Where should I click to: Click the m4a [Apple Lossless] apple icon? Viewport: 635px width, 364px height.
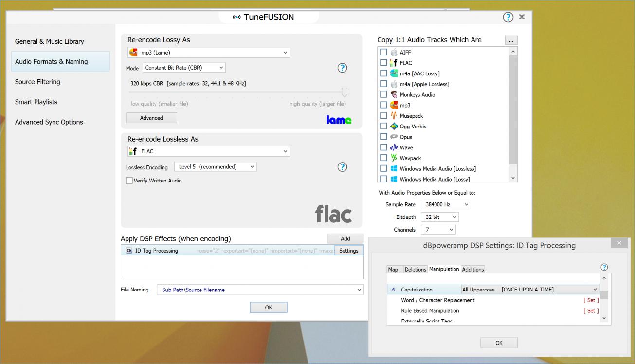tap(394, 84)
